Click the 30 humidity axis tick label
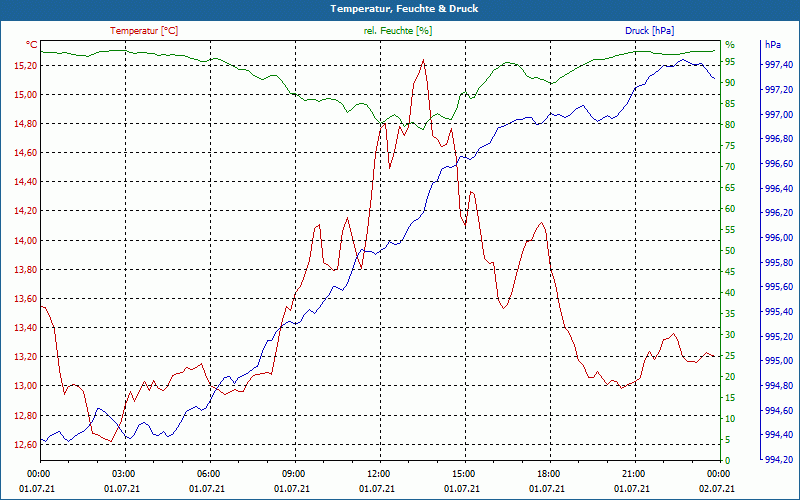This screenshot has height=500, width=800. (x=730, y=335)
